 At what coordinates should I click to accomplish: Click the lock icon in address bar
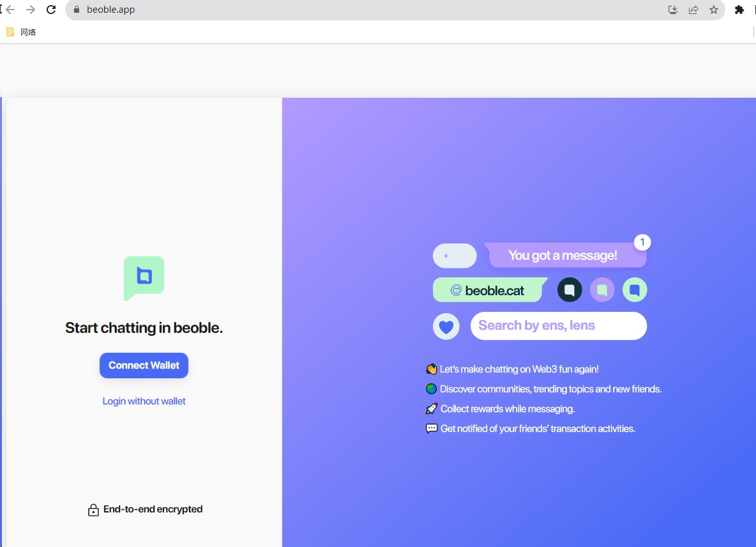point(76,9)
